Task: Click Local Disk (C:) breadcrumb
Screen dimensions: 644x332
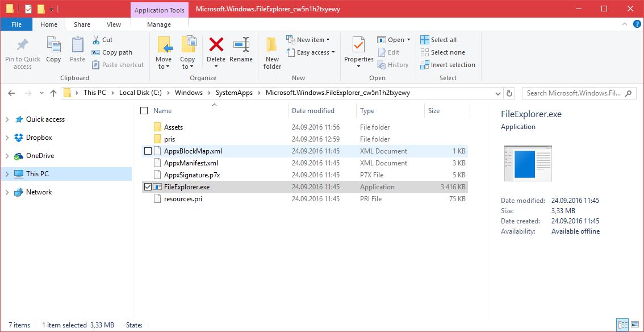Action: coord(140,93)
